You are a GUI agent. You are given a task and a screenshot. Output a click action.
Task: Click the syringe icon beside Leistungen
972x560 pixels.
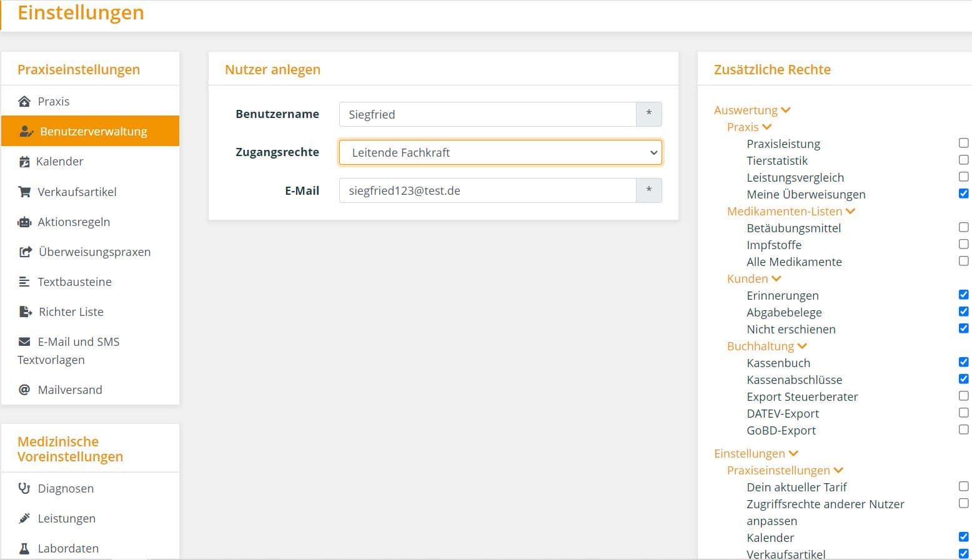point(24,518)
